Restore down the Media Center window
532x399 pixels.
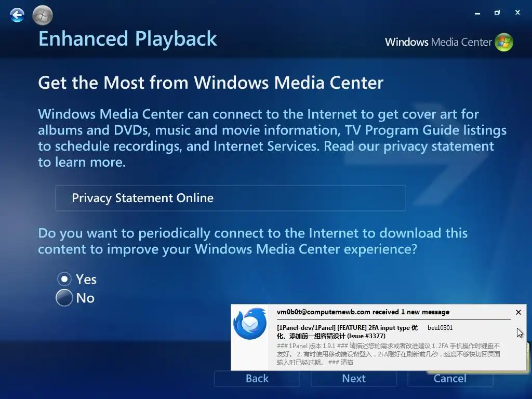pos(497,12)
